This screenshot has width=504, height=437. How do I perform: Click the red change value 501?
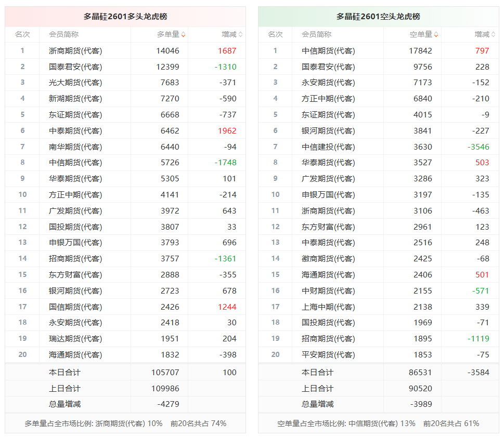tap(482, 275)
